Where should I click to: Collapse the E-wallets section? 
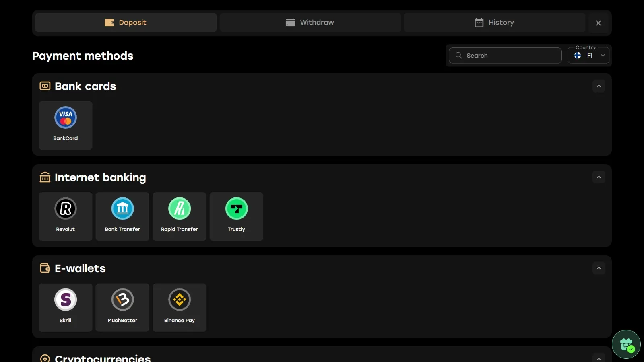(x=599, y=268)
